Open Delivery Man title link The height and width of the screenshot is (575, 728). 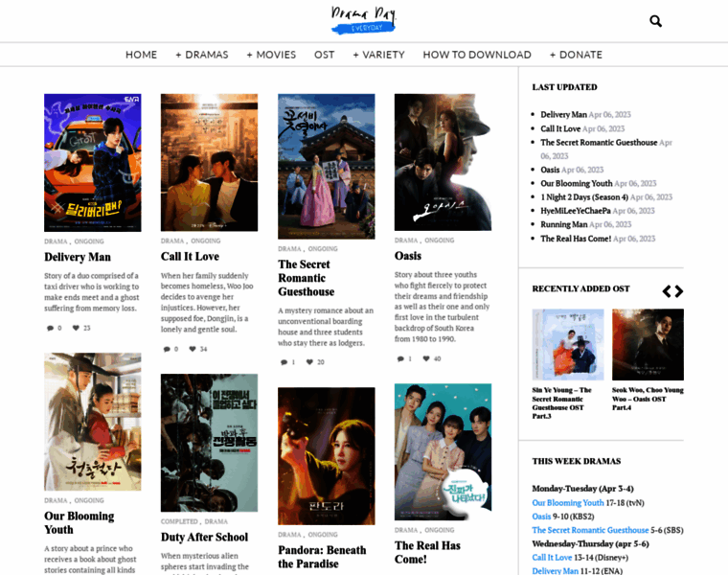coord(78,257)
